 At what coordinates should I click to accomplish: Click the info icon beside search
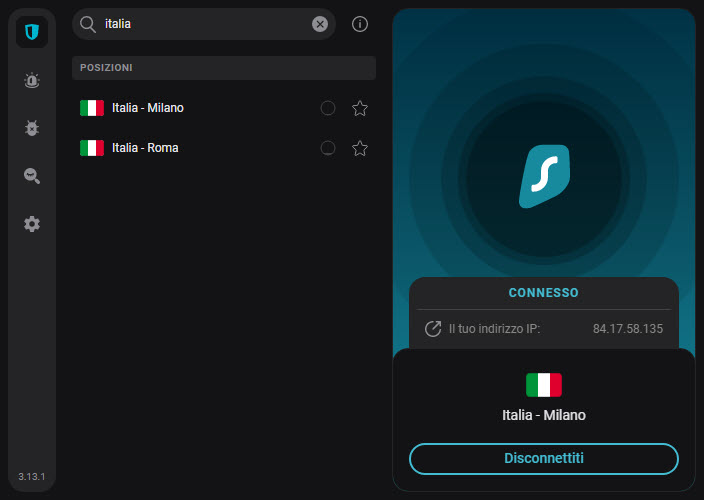[360, 24]
